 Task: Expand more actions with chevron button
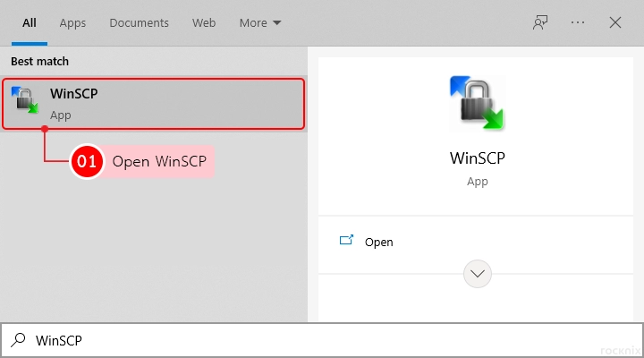click(478, 274)
